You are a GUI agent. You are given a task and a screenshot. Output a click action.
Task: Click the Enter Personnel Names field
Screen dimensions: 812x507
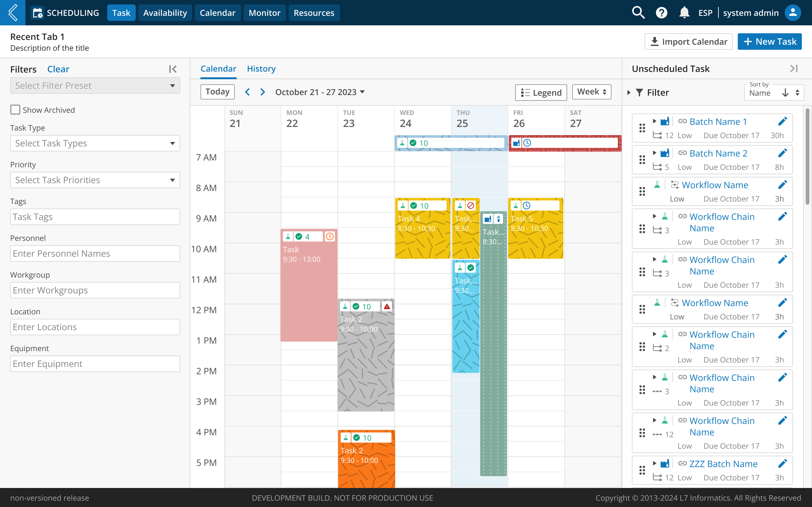coord(95,253)
